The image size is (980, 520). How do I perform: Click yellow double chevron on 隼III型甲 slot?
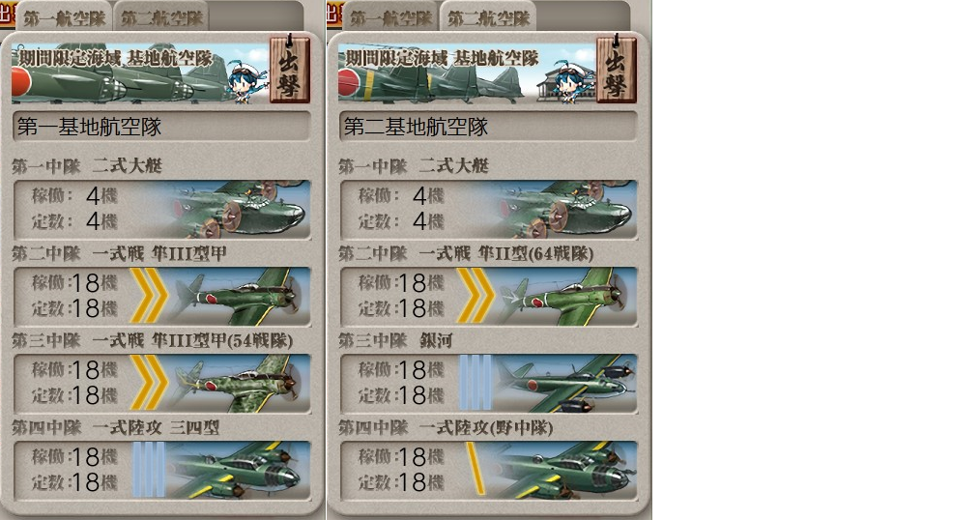(x=149, y=296)
